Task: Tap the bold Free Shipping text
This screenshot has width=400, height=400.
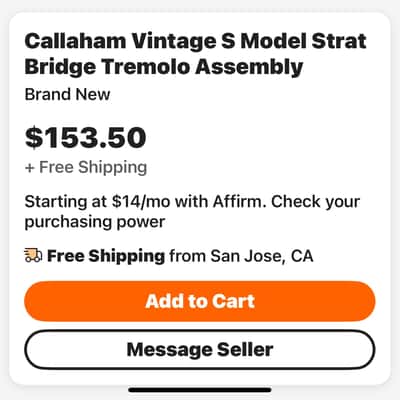Action: coord(106,256)
